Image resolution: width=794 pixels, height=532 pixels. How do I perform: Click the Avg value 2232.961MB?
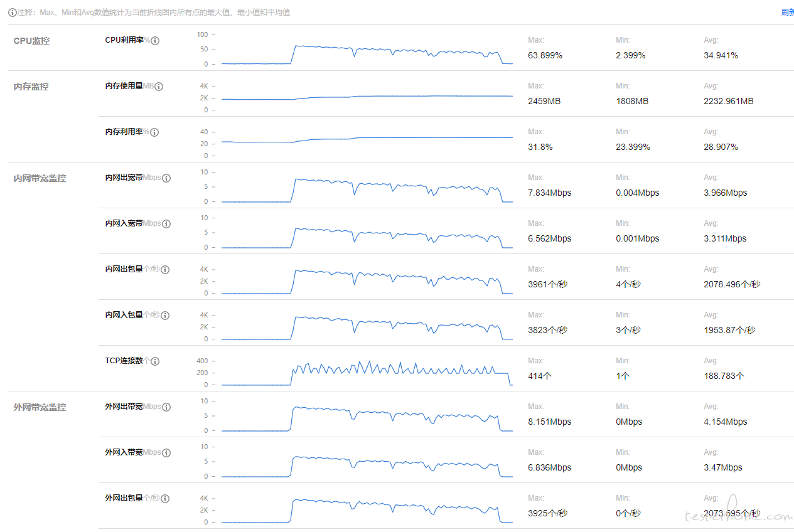[x=729, y=101]
